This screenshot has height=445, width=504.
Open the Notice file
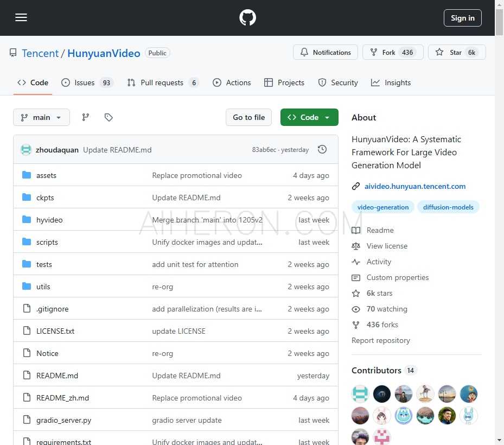(47, 353)
